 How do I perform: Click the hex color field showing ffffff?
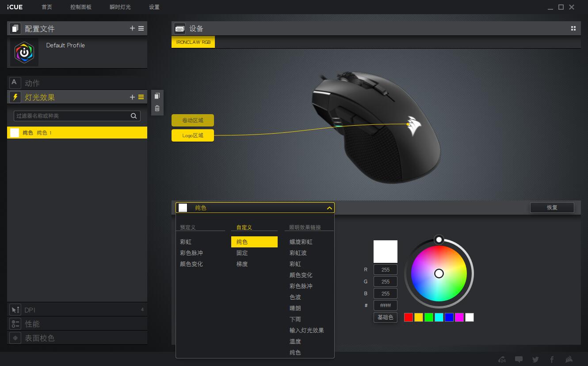pyautogui.click(x=386, y=305)
